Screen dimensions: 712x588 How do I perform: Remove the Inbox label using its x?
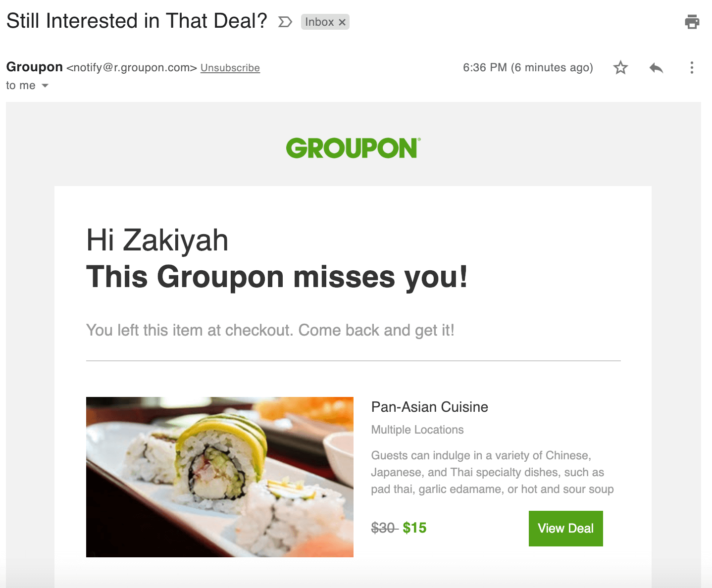[342, 22]
